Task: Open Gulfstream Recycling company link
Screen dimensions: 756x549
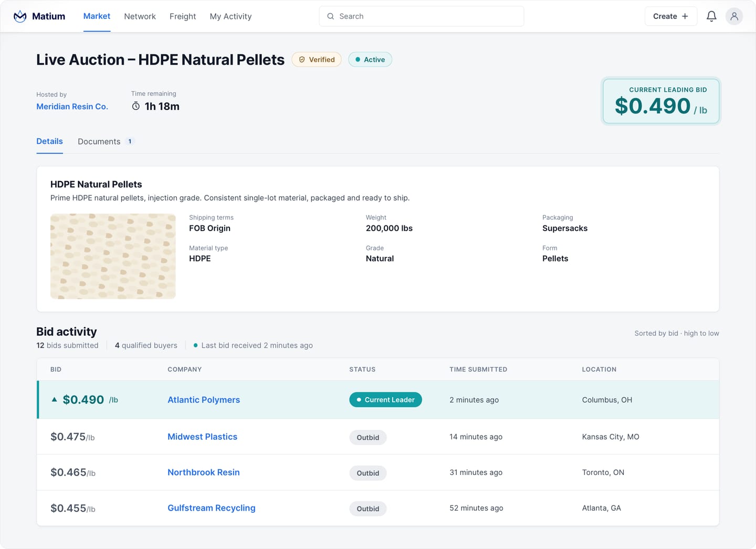Action: click(212, 508)
